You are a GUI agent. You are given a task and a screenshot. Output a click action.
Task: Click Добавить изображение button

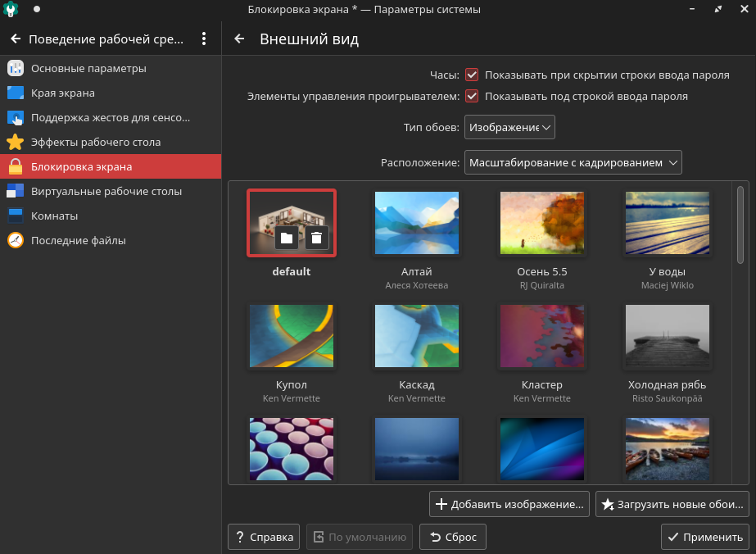tap(509, 504)
